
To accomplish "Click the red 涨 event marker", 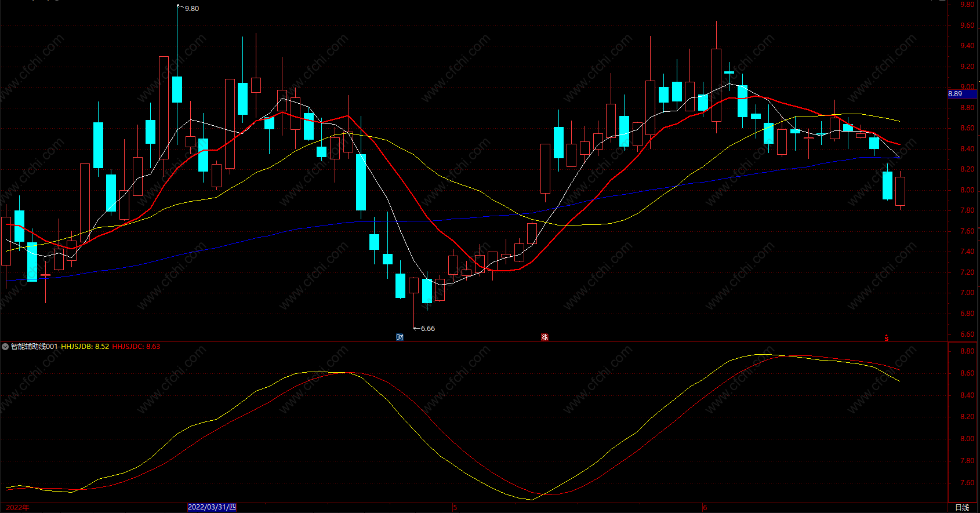I will point(545,337).
